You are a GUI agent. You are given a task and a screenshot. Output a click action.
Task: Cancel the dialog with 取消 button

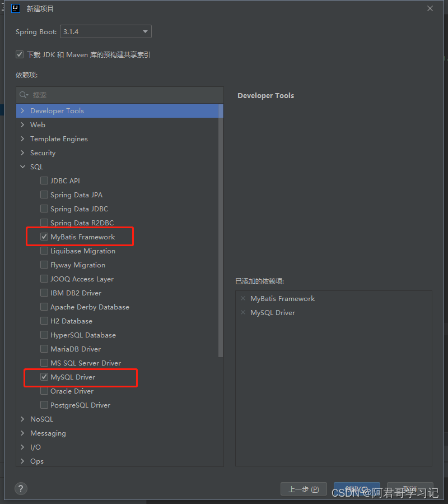(410, 489)
